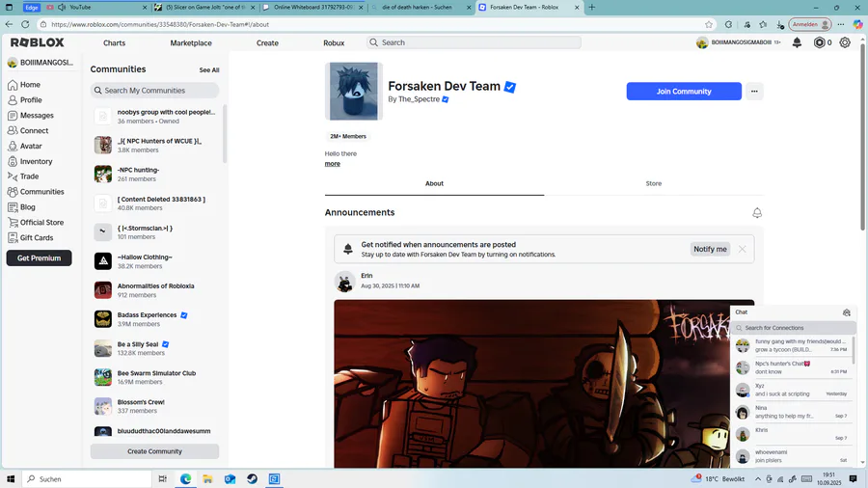Image resolution: width=868 pixels, height=488 pixels.
Task: Click the Forsaken Dev Team community avatar
Action: [354, 92]
